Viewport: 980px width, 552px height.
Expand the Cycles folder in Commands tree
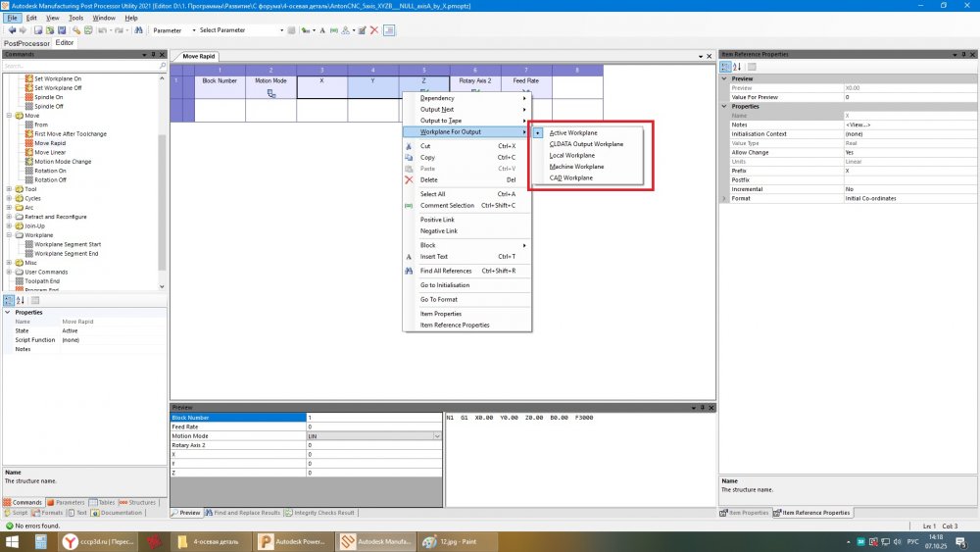(x=9, y=198)
